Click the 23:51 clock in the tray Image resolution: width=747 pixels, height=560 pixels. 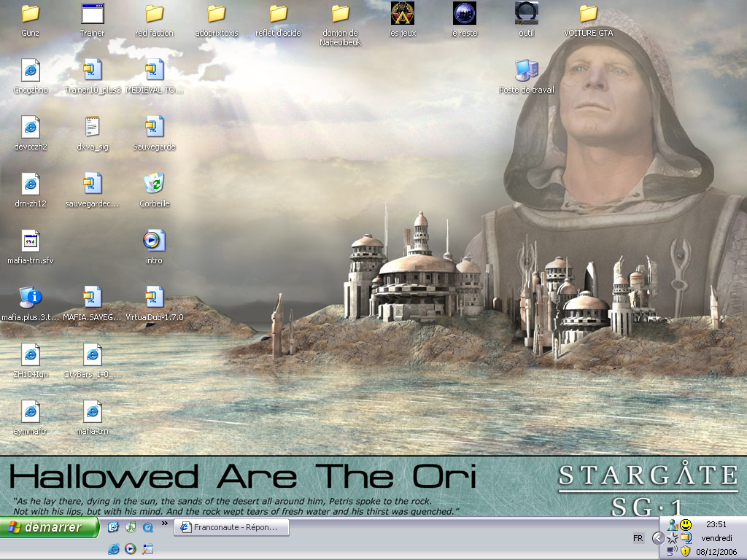tap(716, 524)
